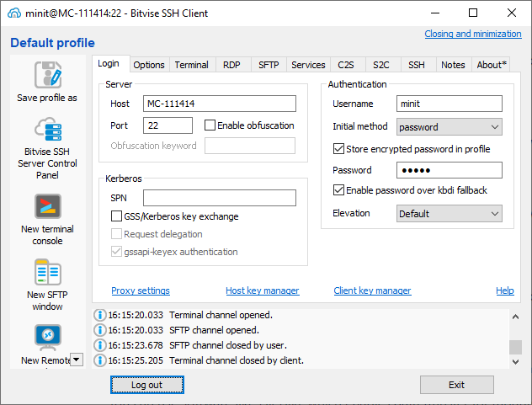Open the Notes tab
This screenshot has width=532, height=405.
point(453,65)
